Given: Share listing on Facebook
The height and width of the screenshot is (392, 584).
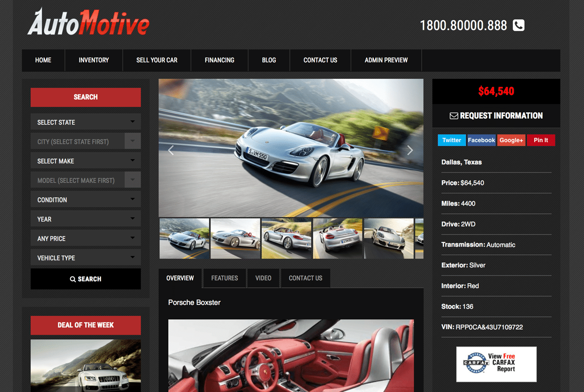Looking at the screenshot, I should (481, 140).
